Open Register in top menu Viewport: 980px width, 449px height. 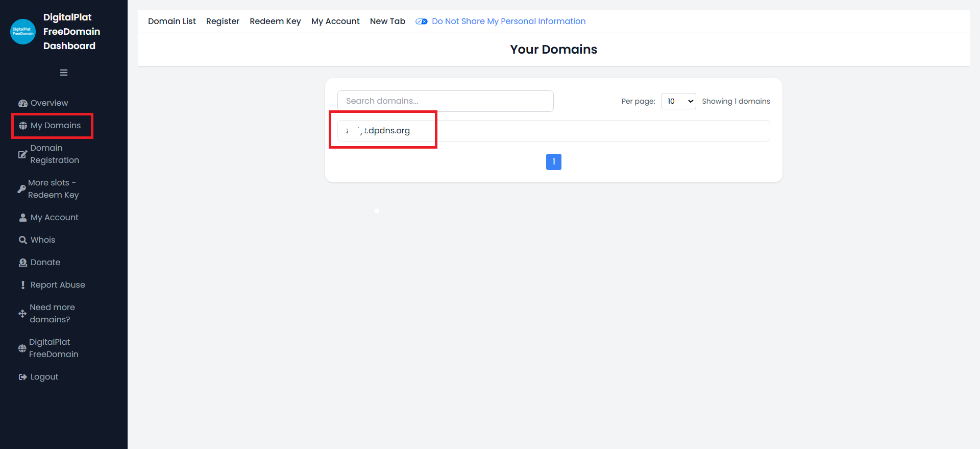tap(223, 21)
